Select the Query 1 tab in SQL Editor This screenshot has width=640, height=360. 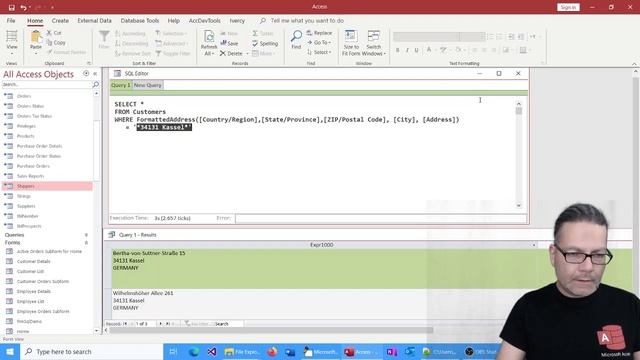(120, 85)
